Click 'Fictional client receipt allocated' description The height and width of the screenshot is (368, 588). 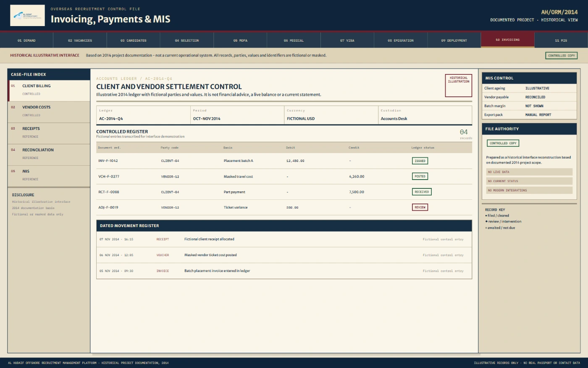209,239
